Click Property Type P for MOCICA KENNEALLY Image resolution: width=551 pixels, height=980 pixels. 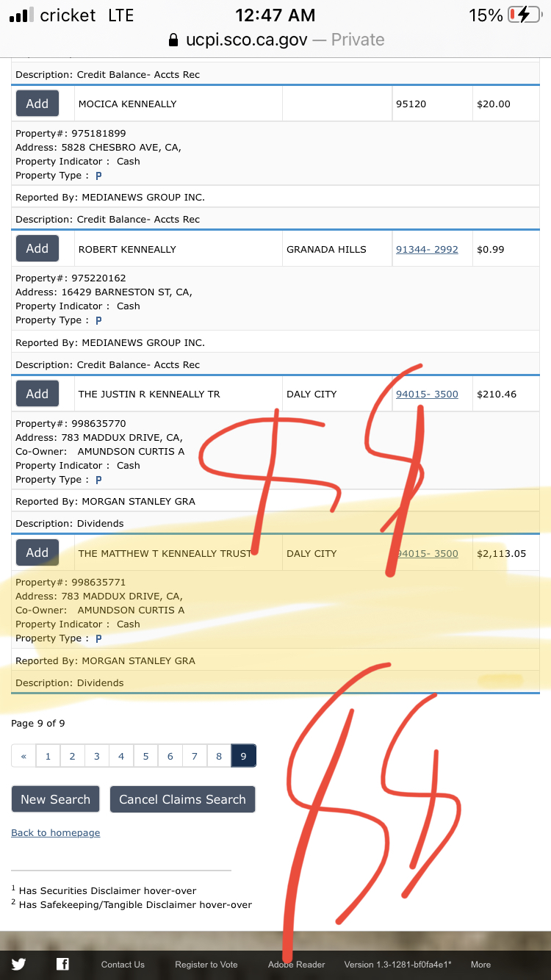coord(98,176)
